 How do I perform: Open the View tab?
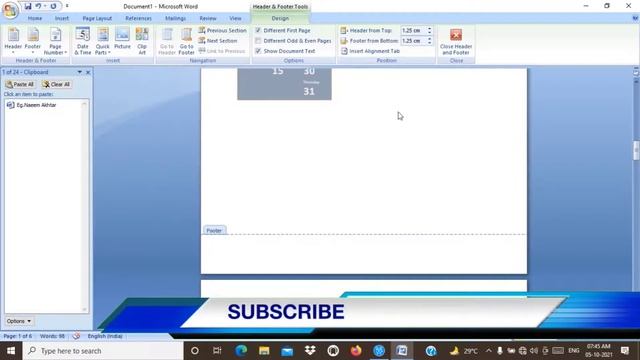[x=235, y=18]
